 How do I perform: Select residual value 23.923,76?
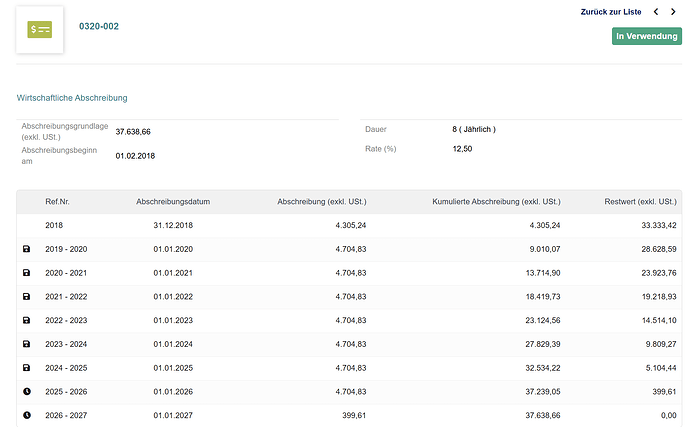pyautogui.click(x=659, y=273)
